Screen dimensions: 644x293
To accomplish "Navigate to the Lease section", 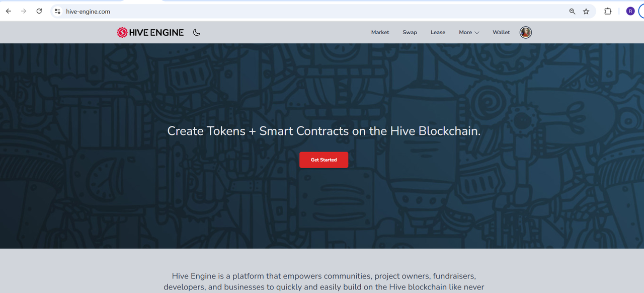I will click(x=438, y=32).
